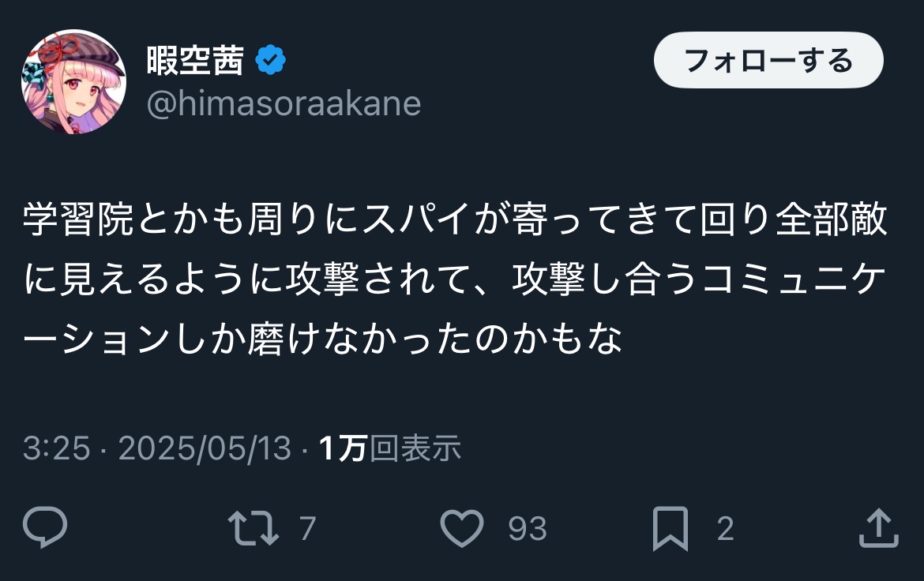This screenshot has height=581, width=924.
Task: Bookmark this post using the bookmark icon
Action: pos(670,528)
